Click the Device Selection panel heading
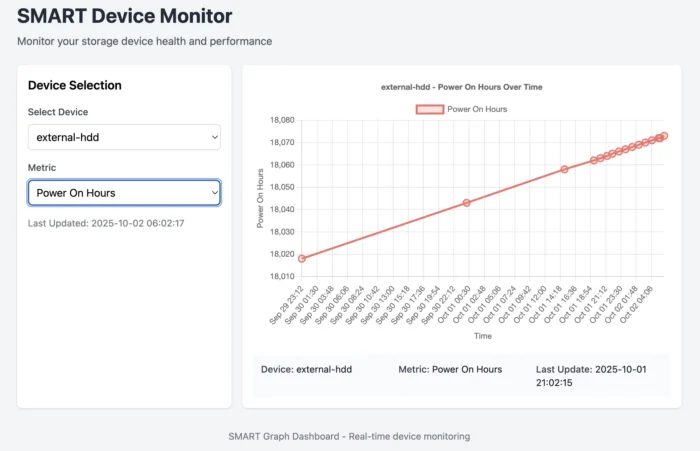This screenshot has width=700, height=451. 75,85
